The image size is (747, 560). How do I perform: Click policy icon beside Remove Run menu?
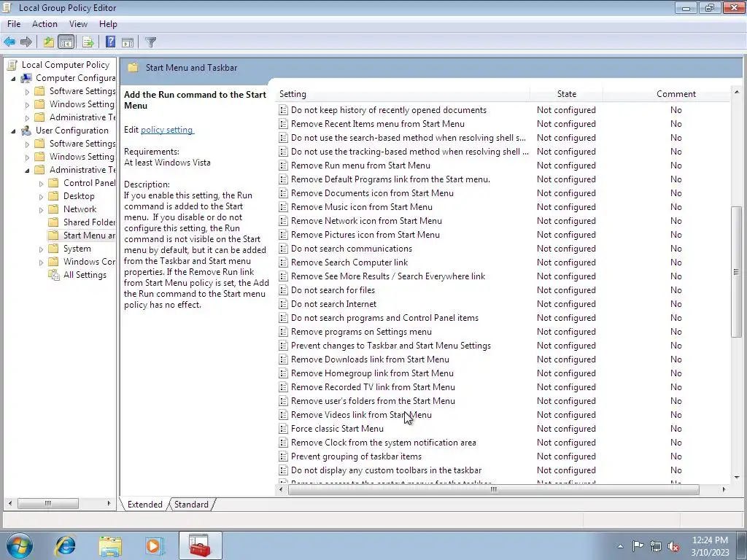[x=284, y=166]
